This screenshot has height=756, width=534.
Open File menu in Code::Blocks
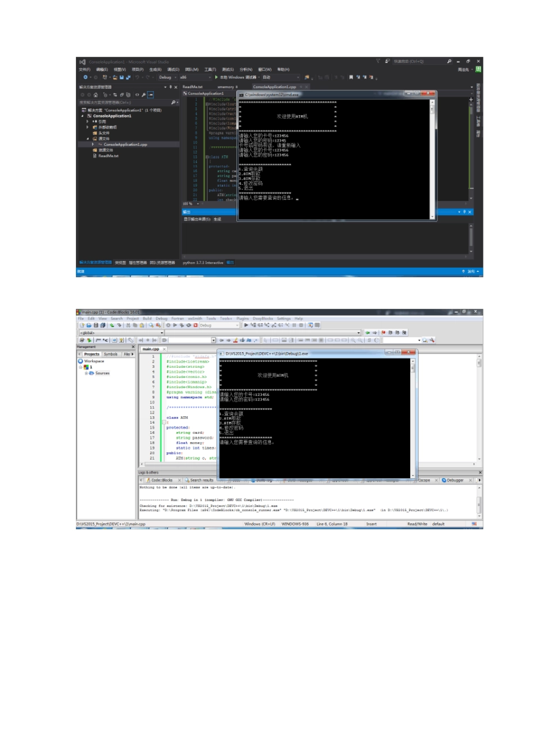click(81, 318)
